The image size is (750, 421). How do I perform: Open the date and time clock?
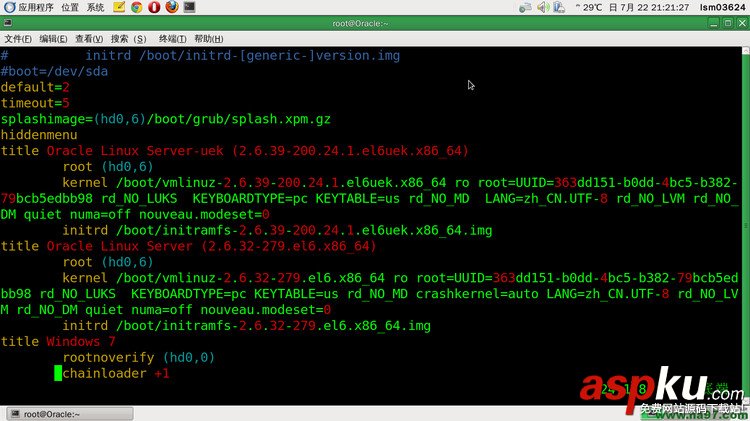tap(649, 7)
